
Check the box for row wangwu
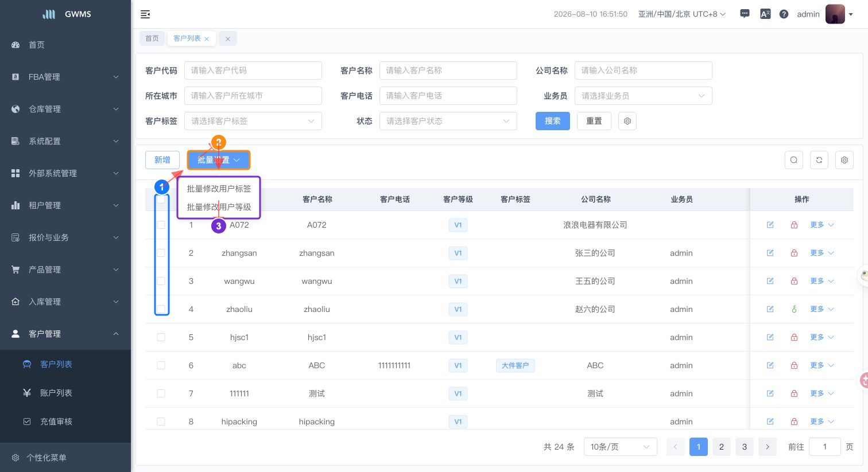pyautogui.click(x=161, y=281)
